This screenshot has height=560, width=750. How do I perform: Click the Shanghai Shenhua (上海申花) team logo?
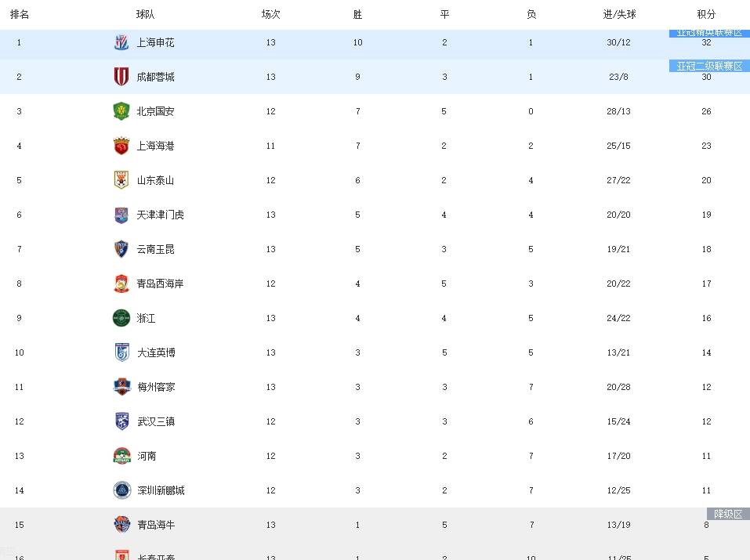[121, 42]
